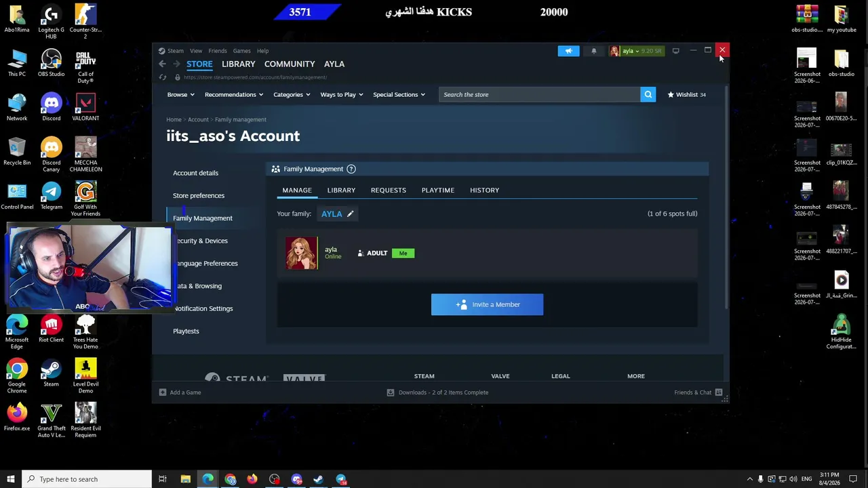Image resolution: width=868 pixels, height=488 pixels.
Task: Click the taskbar search box
Action: (x=86, y=479)
